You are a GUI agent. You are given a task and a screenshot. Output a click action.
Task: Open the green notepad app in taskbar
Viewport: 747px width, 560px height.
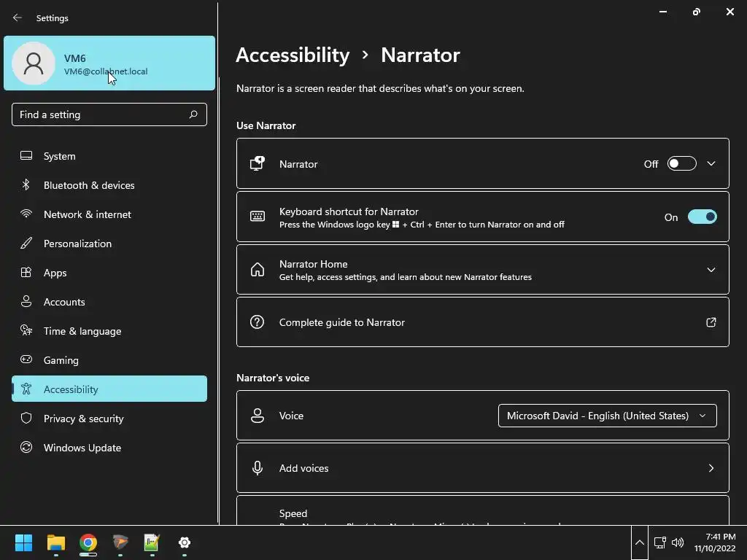152,542
